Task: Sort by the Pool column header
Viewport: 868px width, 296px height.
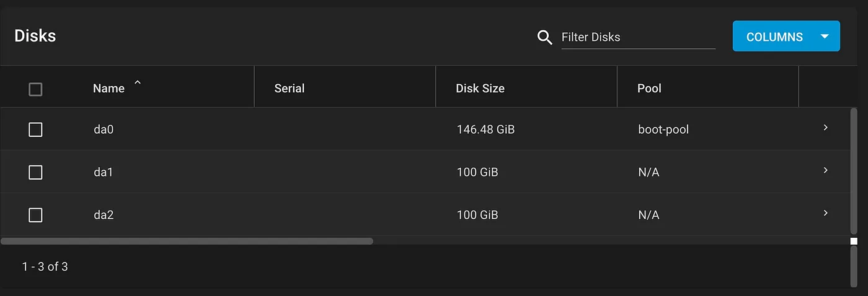Action: click(x=649, y=89)
